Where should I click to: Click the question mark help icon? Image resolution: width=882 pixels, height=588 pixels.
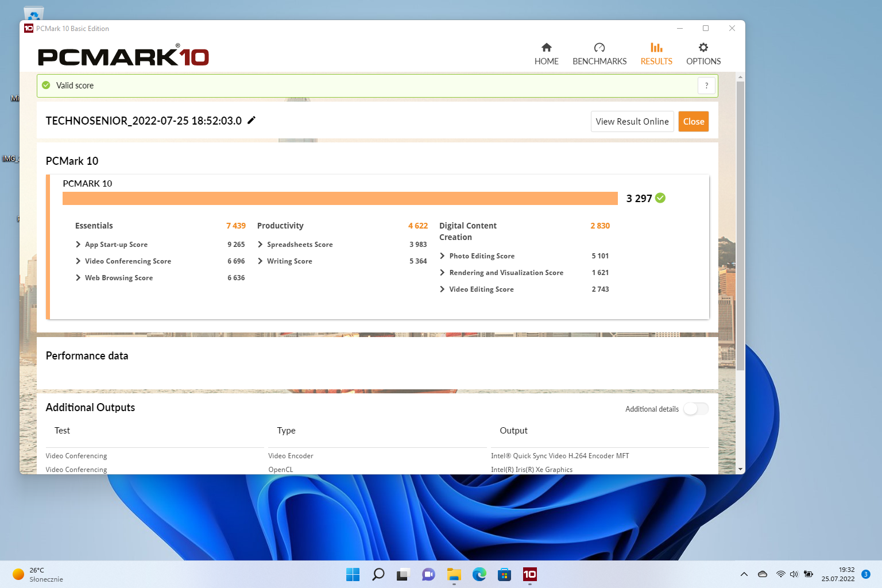coord(706,86)
